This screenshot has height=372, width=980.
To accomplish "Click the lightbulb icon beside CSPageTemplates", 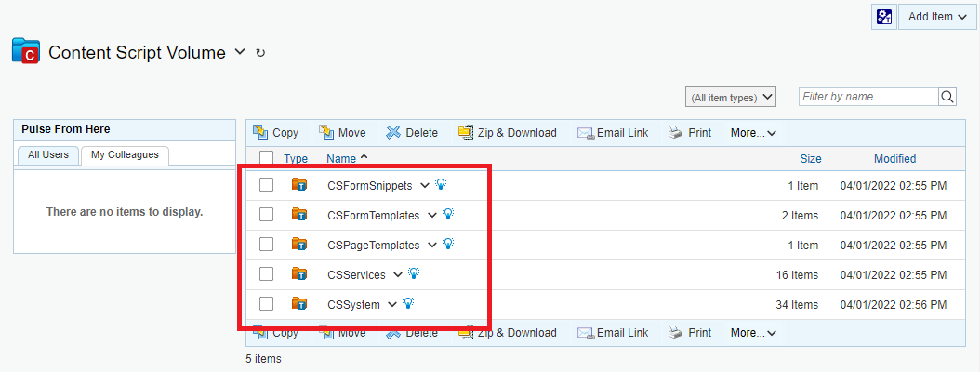I will [448, 244].
